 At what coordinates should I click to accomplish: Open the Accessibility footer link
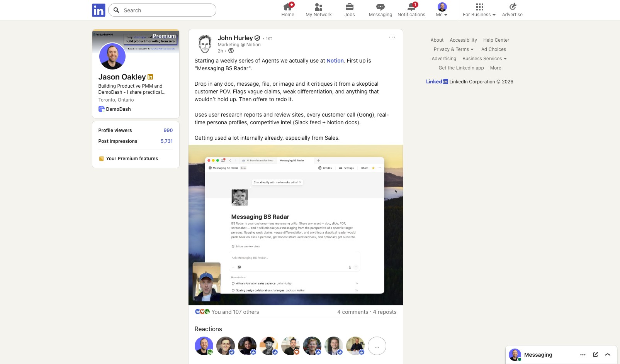click(x=463, y=40)
